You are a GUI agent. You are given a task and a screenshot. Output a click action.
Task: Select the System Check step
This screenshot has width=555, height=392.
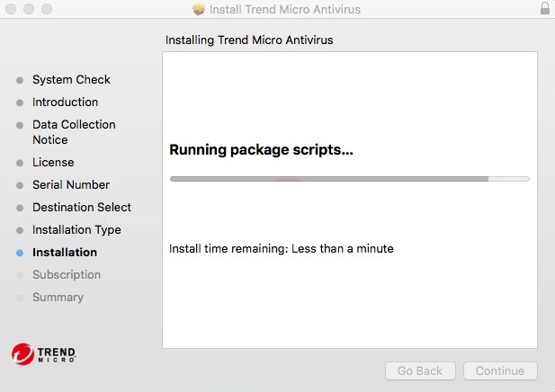click(x=71, y=80)
